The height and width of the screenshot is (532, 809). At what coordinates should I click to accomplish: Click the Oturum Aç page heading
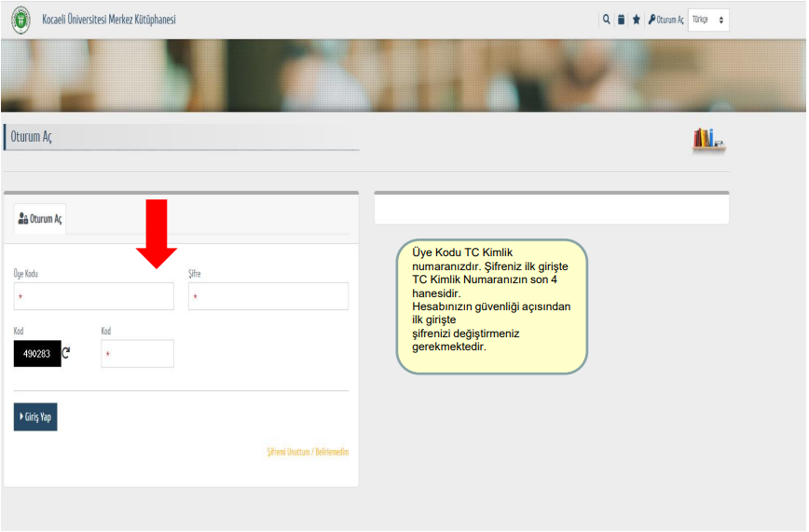(x=32, y=137)
